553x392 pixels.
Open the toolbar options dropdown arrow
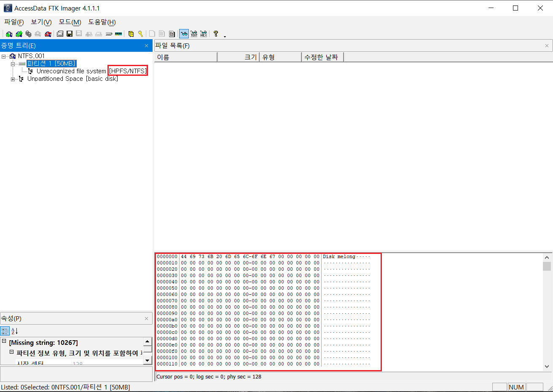click(225, 36)
